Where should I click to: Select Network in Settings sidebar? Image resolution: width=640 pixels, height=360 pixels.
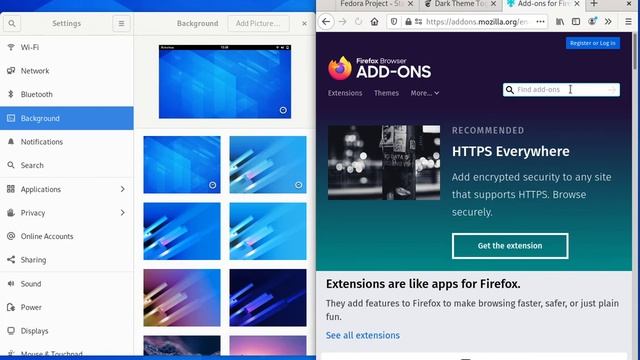67,71
